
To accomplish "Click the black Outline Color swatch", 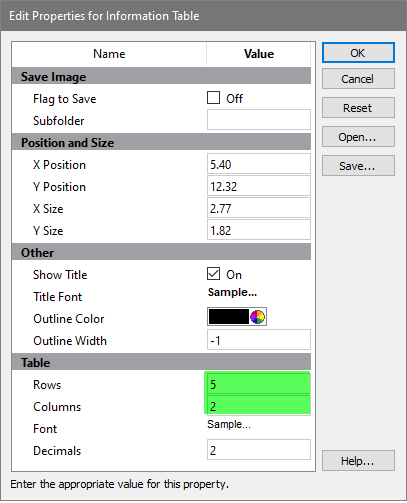I will [229, 317].
